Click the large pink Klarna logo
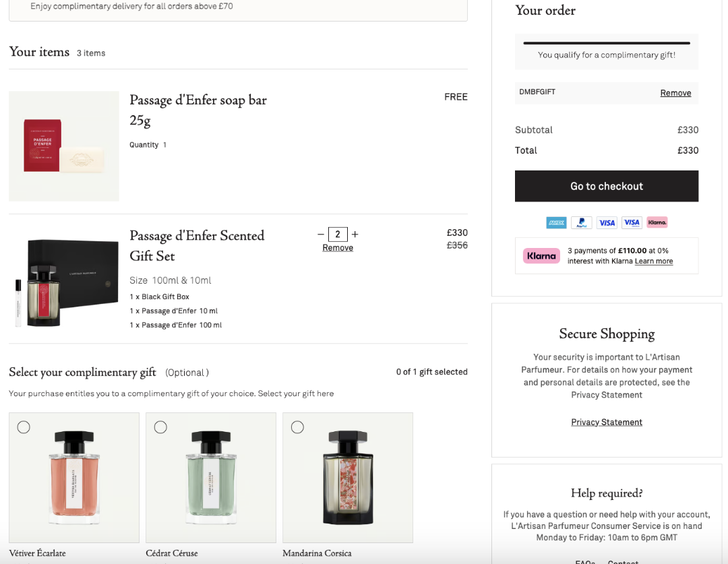 pyautogui.click(x=541, y=255)
